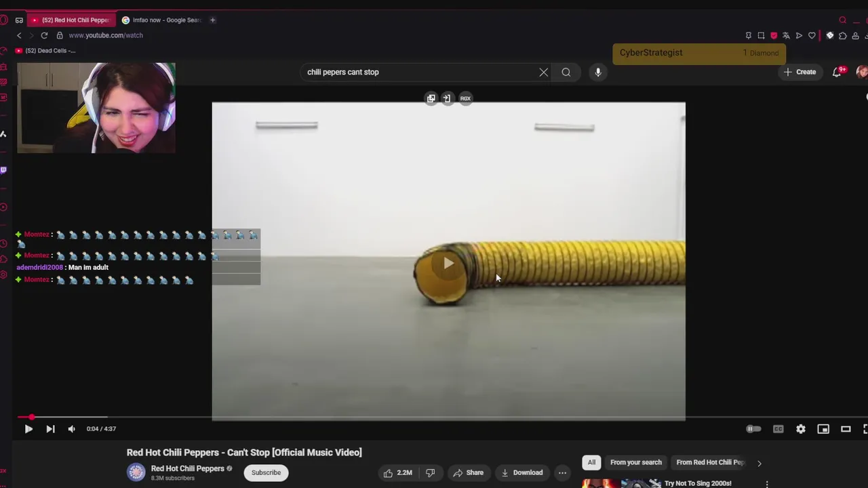Select the 'From your search' chip
This screenshot has height=488, width=868.
635,462
